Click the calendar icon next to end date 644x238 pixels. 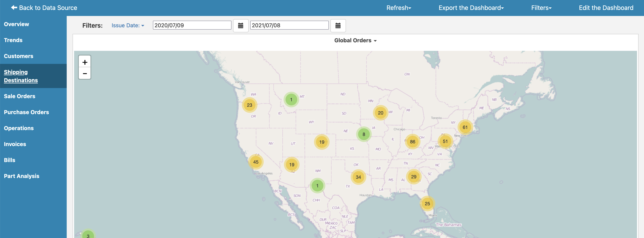[338, 25]
